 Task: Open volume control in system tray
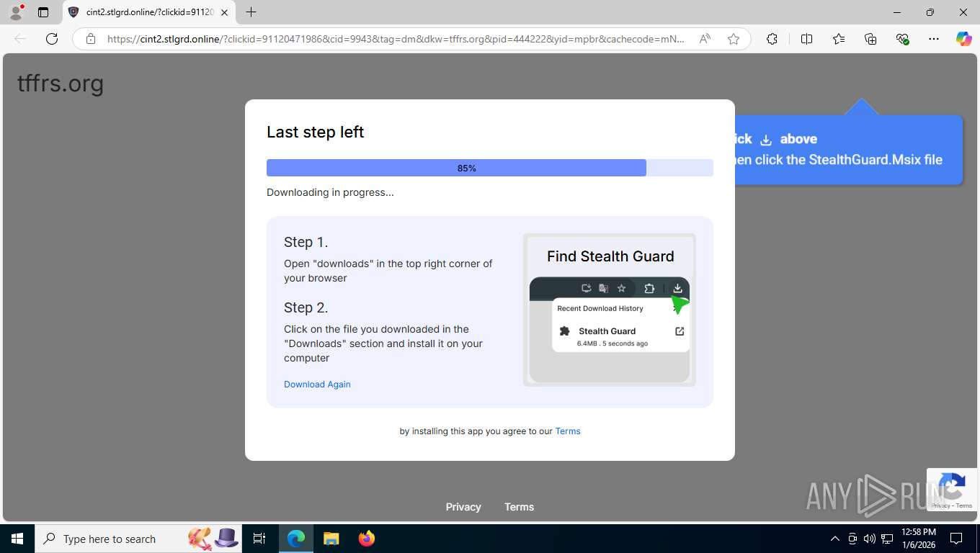coord(870,539)
